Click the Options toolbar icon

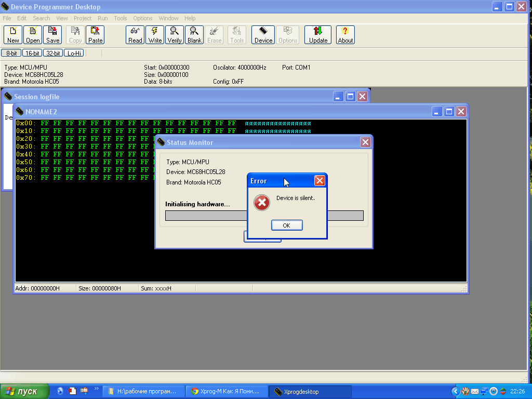(288, 35)
